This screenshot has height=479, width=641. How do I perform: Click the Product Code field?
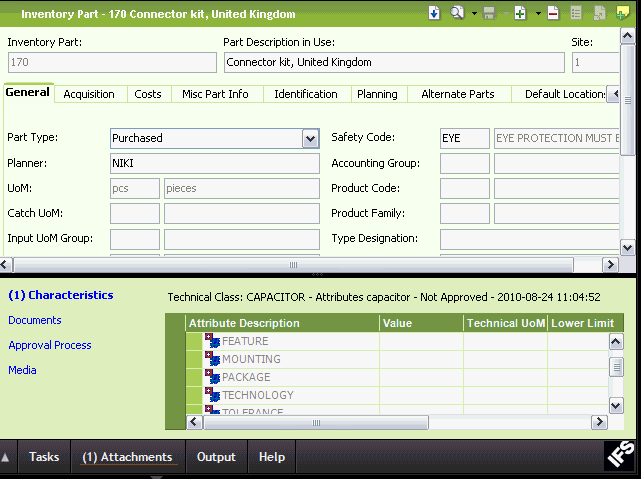464,188
